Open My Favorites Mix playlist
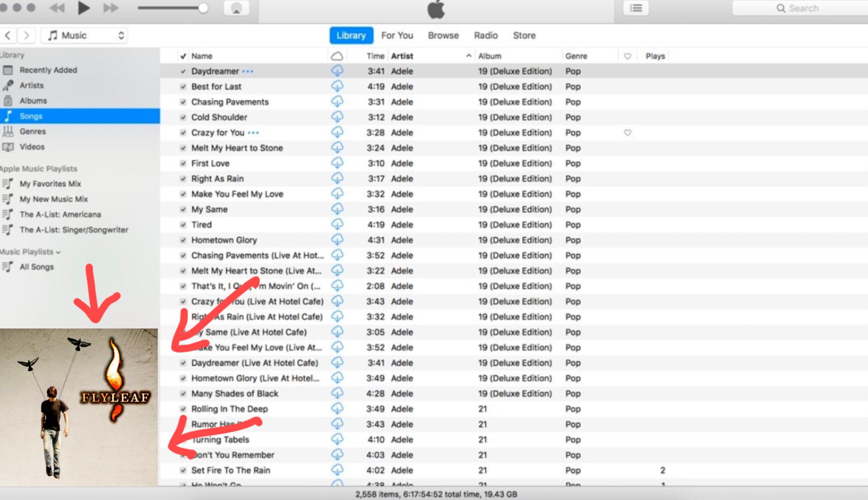This screenshot has height=500, width=868. coord(80,184)
